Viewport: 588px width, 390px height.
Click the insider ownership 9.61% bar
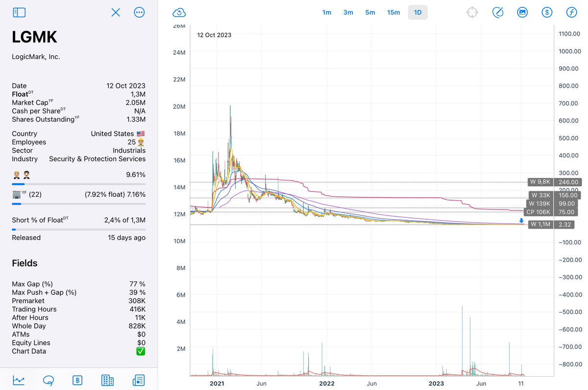point(78,184)
